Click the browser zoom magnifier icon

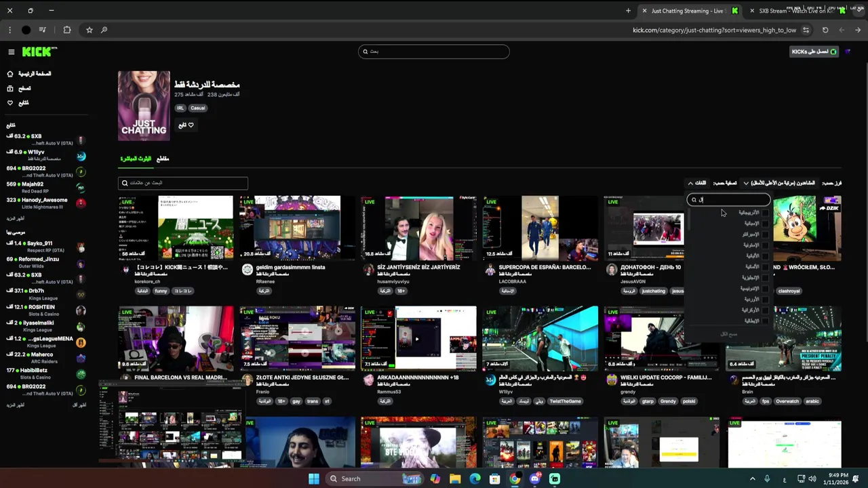tap(104, 30)
